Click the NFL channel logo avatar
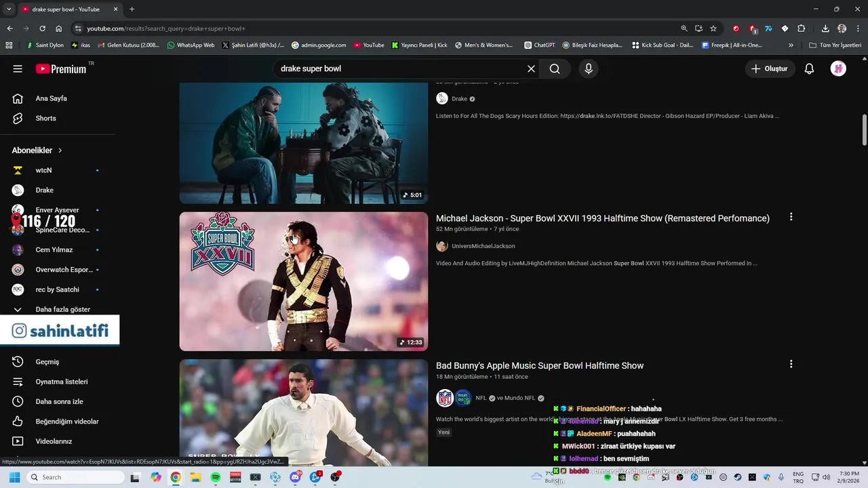 pos(445,398)
